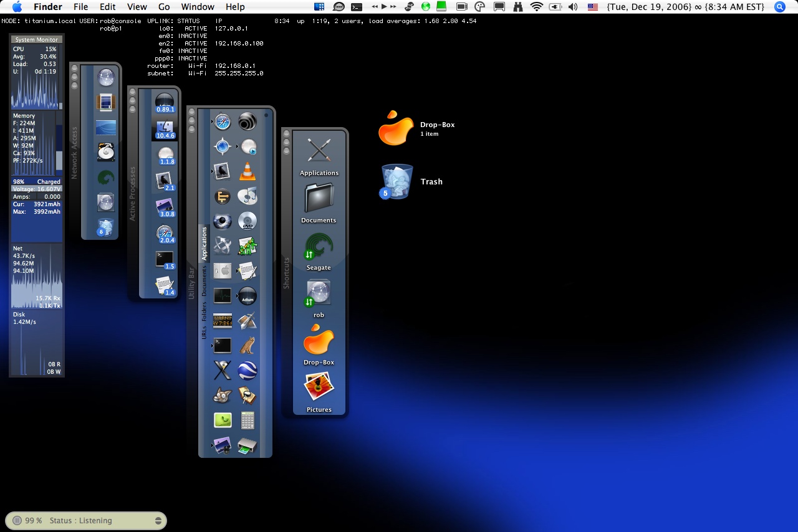Viewport: 798px width, 532px height.
Task: Launch Adium from the Utility Bar
Action: pyautogui.click(x=248, y=296)
